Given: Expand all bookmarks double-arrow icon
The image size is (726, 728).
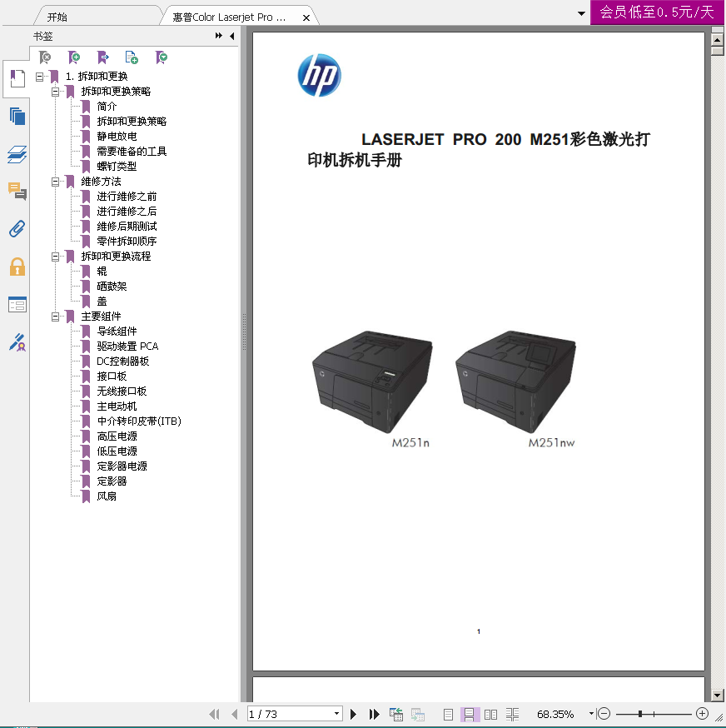Looking at the screenshot, I should coord(219,36).
